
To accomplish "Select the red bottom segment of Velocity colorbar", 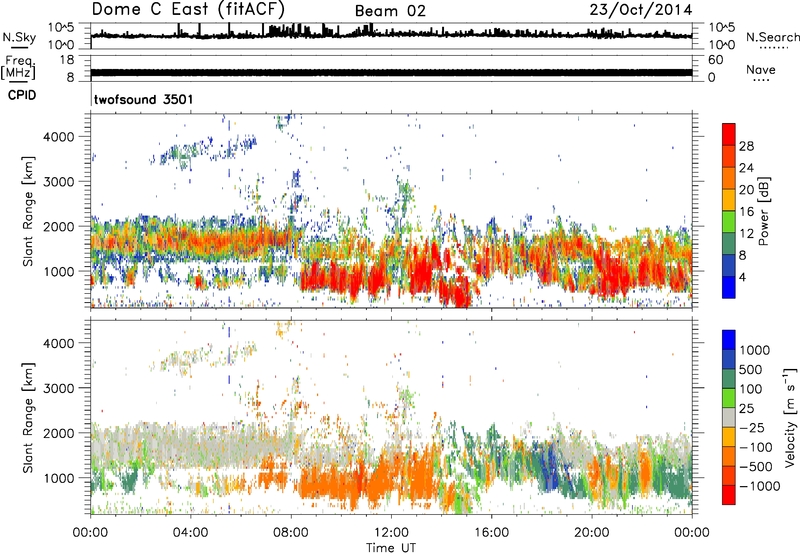I will (x=729, y=495).
